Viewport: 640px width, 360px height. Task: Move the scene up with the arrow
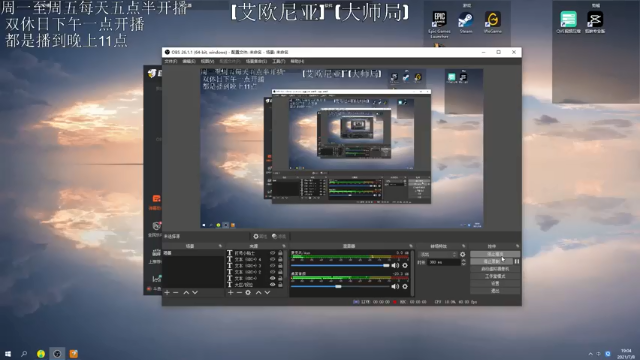tap(186, 293)
